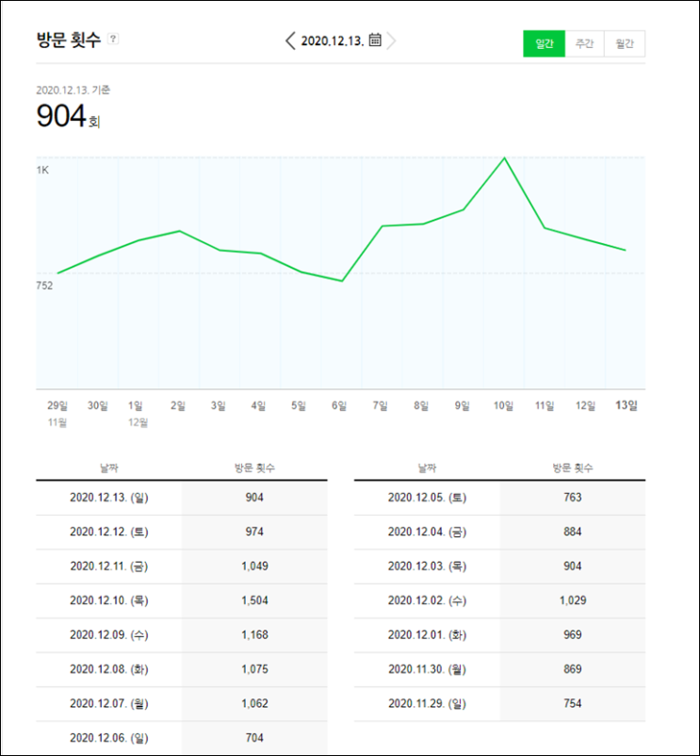
Task: Select the 2020.12.07. (월) date cell
Action: [109, 704]
